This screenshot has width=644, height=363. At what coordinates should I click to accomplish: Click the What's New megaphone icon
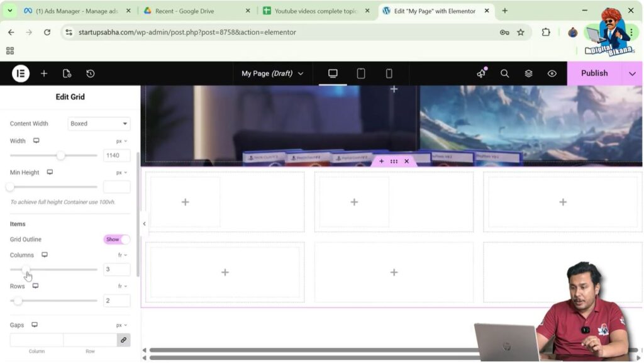pos(481,74)
